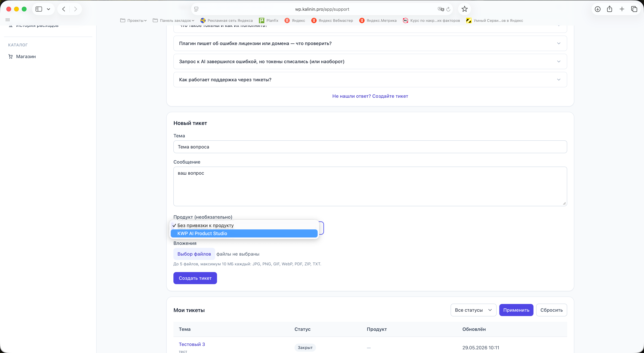
Task: Select Без привязки к продукту option
Action: pos(244,225)
